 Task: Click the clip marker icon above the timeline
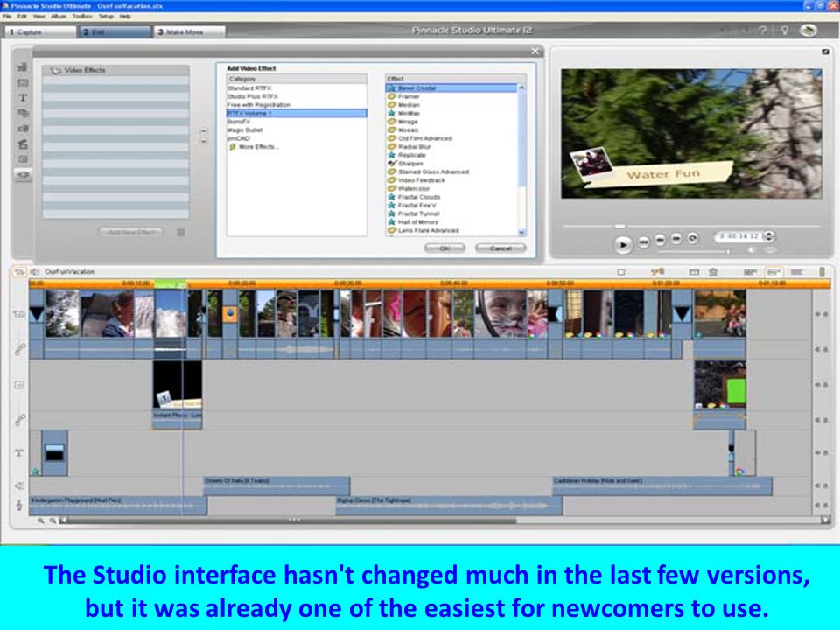621,272
